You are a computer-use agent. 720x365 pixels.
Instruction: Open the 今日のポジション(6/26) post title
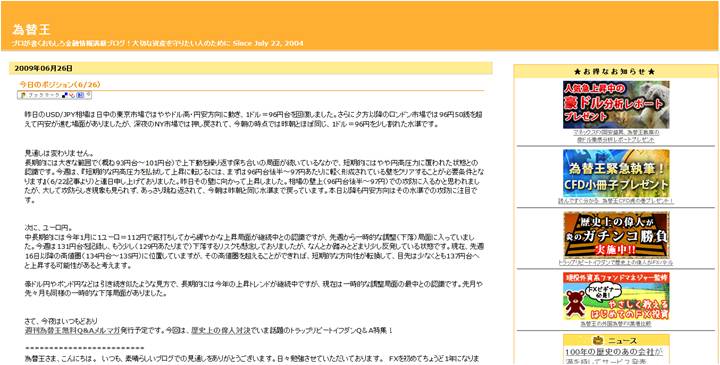[x=60, y=84]
